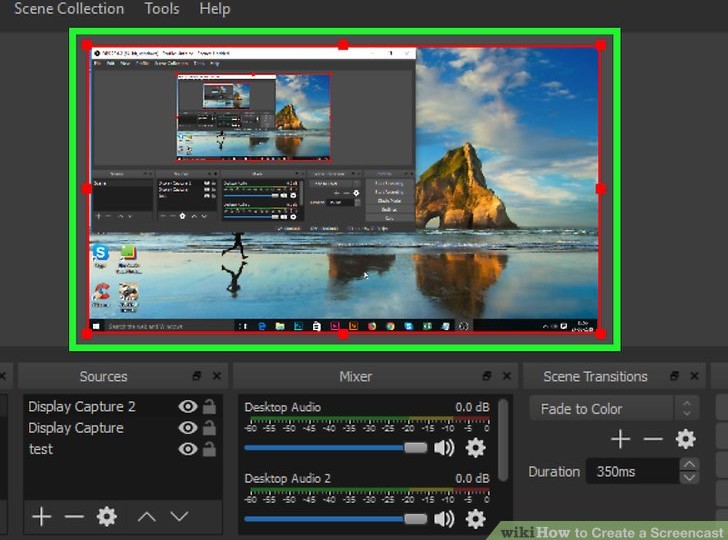Move the selected source up in the list
Viewport: 728px width, 540px height.
click(x=146, y=517)
